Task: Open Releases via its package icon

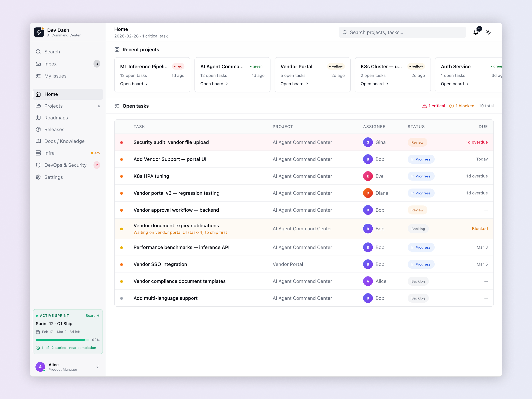Action: 38,129
